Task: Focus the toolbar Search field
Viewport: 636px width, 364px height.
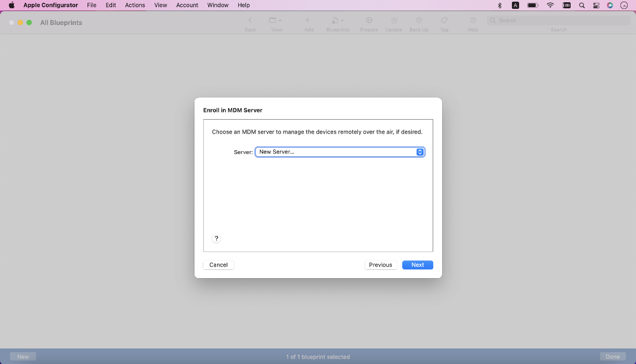Action: click(x=558, y=20)
